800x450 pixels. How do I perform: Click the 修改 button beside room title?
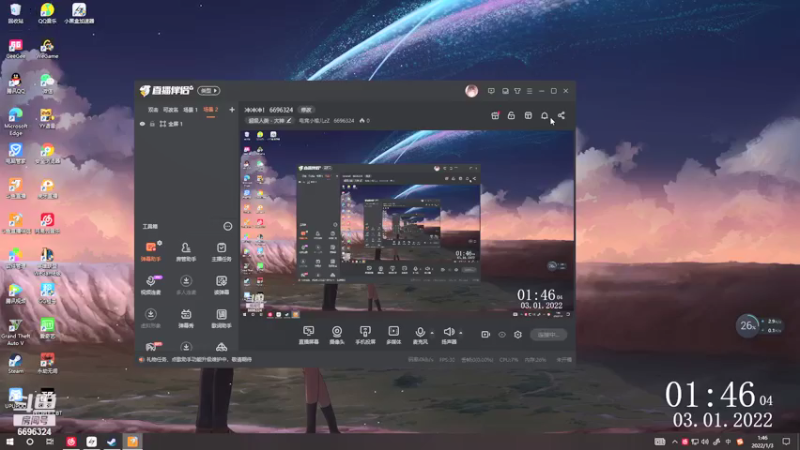306,110
